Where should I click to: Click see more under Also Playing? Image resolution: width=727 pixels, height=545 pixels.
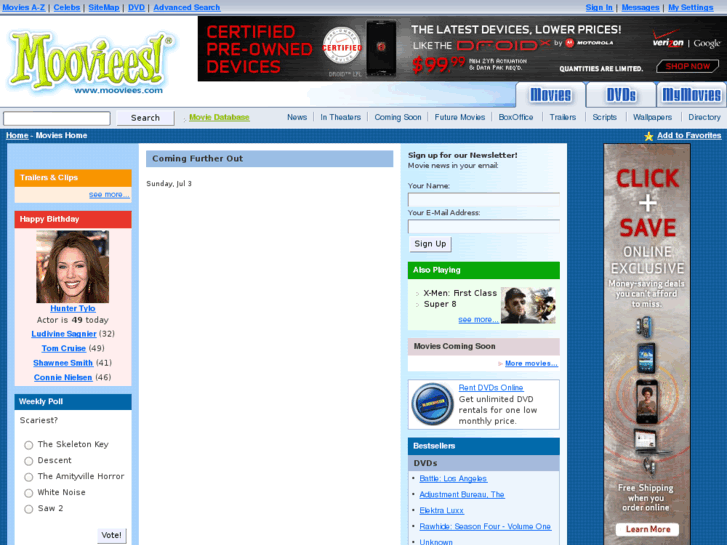click(478, 320)
